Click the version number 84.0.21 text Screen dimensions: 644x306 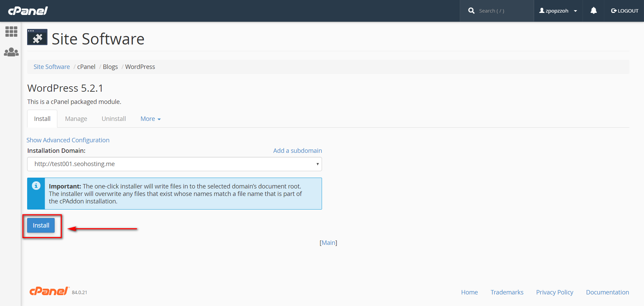click(x=79, y=292)
